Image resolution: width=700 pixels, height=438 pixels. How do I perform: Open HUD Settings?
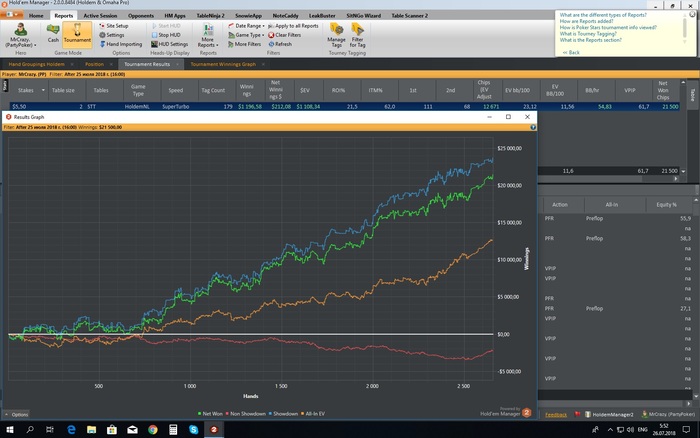pyautogui.click(x=169, y=44)
